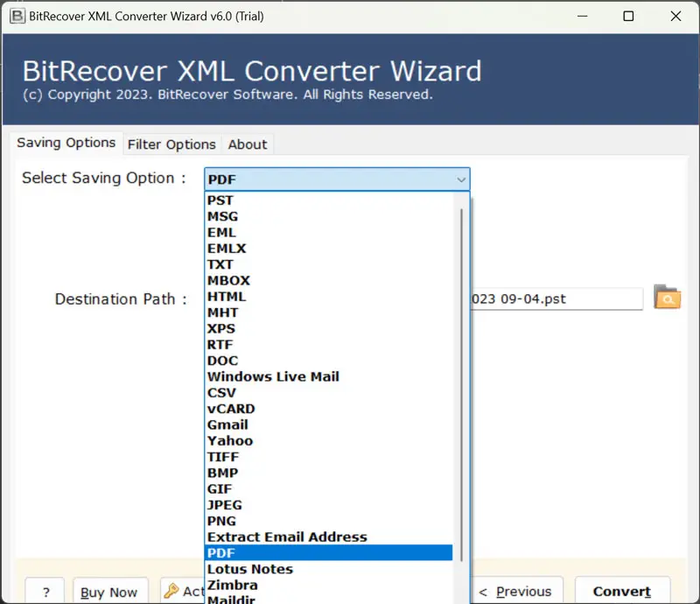Open the Select Saving Option combo box

(337, 179)
